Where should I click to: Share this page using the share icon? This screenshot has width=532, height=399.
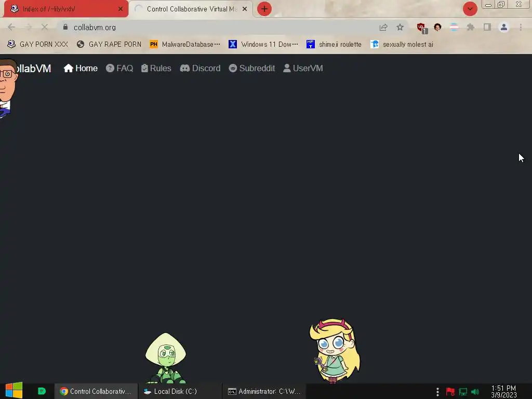click(383, 27)
